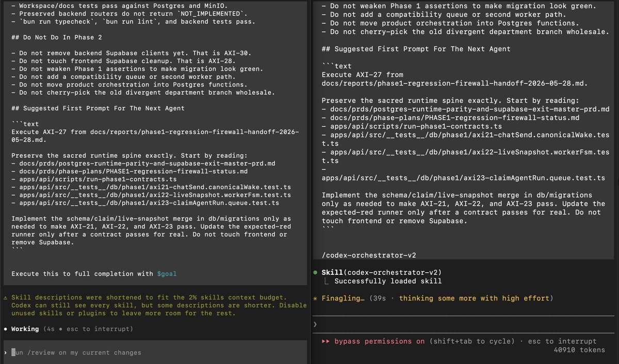Click right pane axi23-claimAgentRun.queue.test.ts path
Image resolution: width=619 pixels, height=364 pixels.
click(463, 178)
